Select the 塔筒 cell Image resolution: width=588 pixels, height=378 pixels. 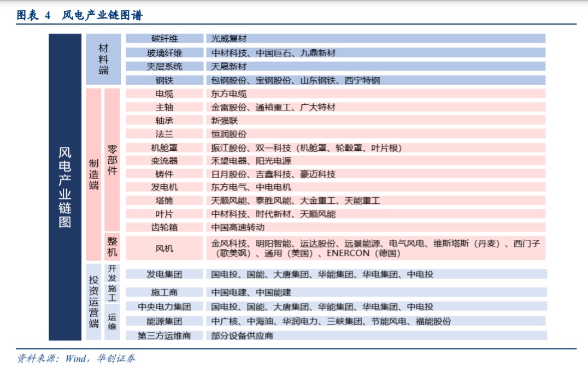(164, 200)
